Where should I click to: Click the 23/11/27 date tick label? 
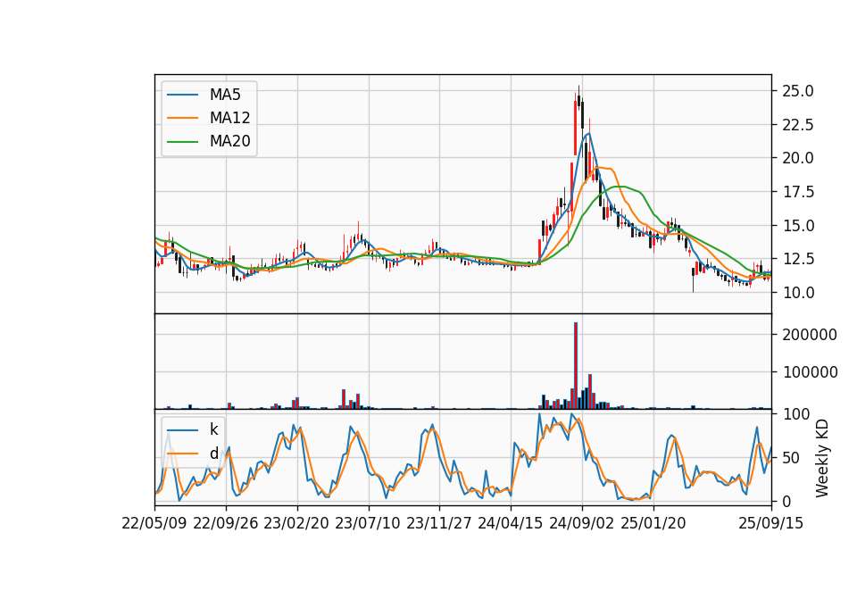point(439,523)
